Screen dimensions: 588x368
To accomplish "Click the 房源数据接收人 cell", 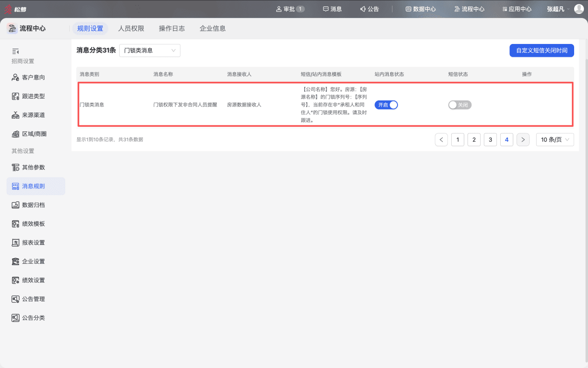I will coord(244,105).
